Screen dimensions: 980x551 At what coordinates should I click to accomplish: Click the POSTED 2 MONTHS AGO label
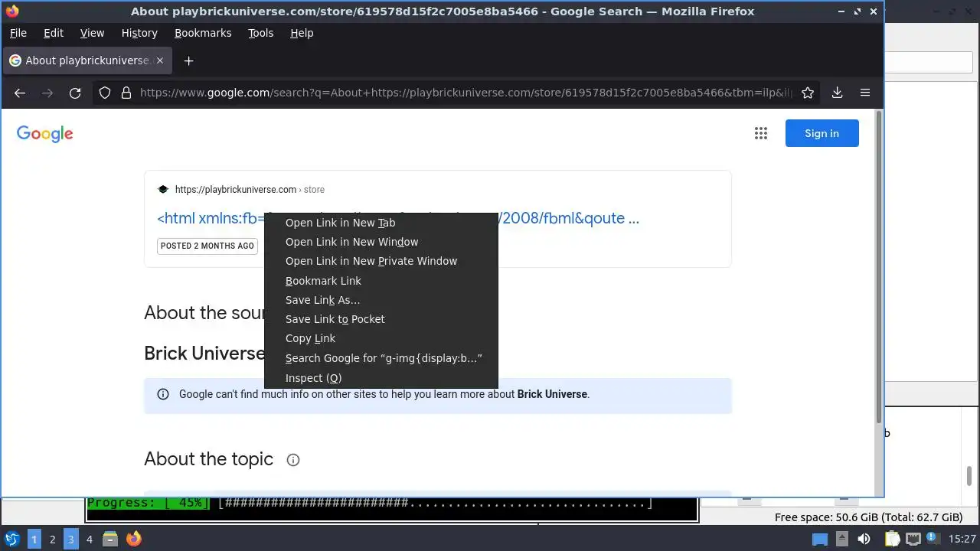point(207,246)
